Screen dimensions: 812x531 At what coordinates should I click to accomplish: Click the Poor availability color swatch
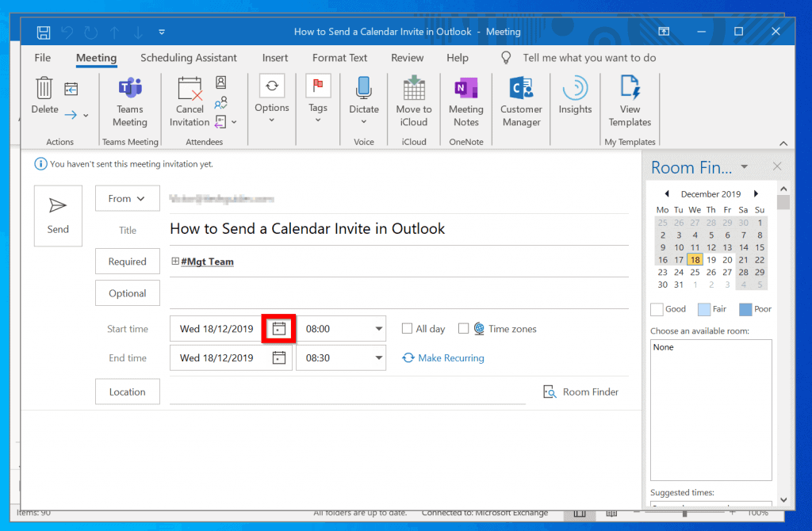(745, 310)
